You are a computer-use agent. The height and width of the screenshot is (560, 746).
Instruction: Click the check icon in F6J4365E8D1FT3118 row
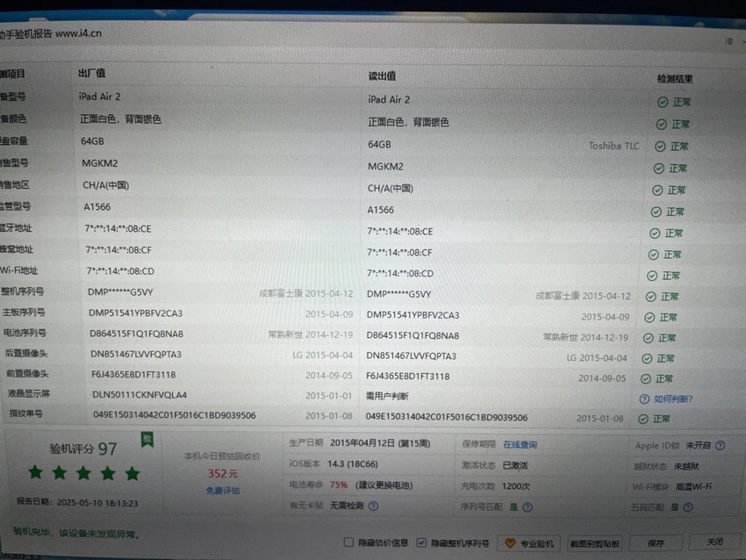[646, 378]
